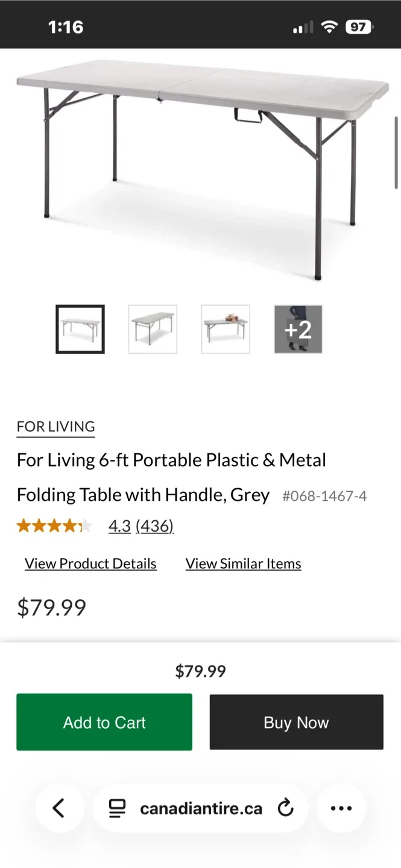The height and width of the screenshot is (868, 401).
Task: View the third thumbnail with basket on table
Action: 226,329
